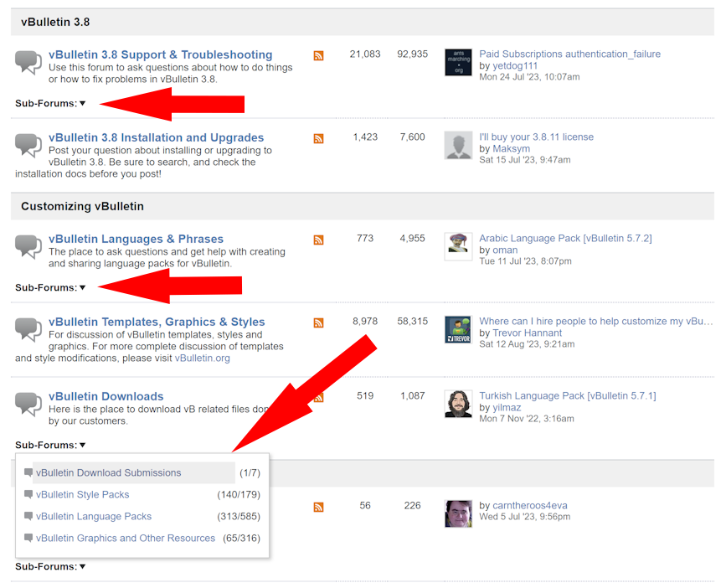Image resolution: width=726 pixels, height=588 pixels.
Task: View Trevor Hannant's profile link
Action: pyautogui.click(x=527, y=333)
